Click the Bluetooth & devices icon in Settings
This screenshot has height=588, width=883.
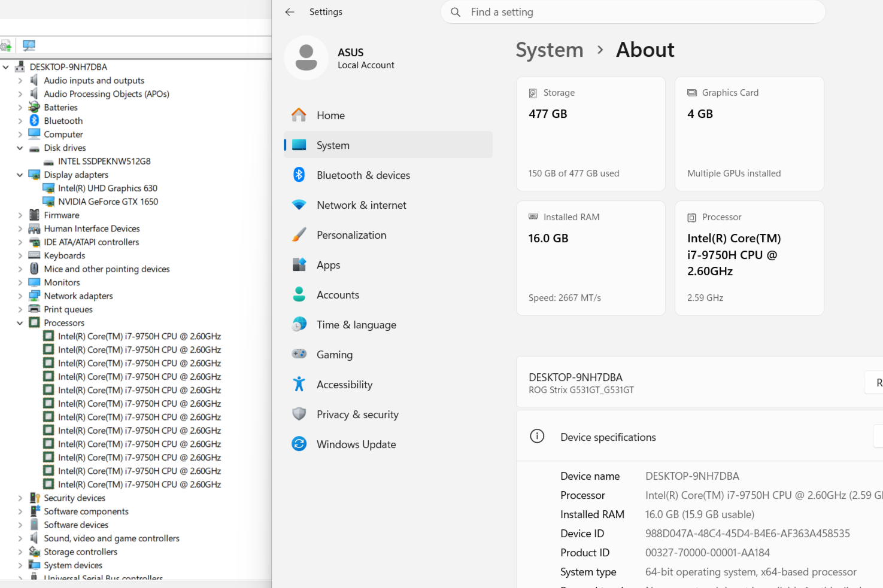299,175
